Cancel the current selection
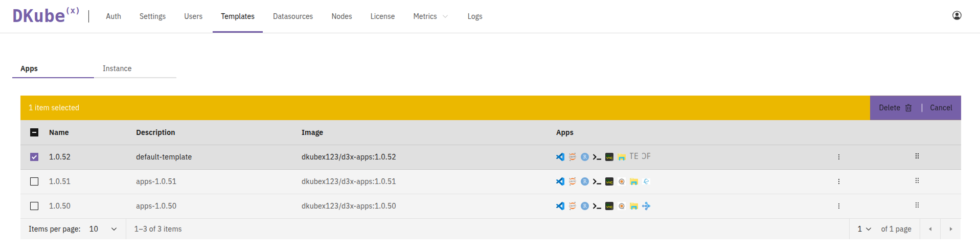The image size is (980, 252). point(941,108)
